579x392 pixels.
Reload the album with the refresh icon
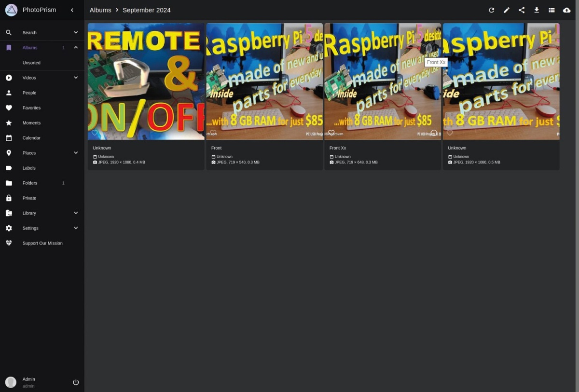491,10
